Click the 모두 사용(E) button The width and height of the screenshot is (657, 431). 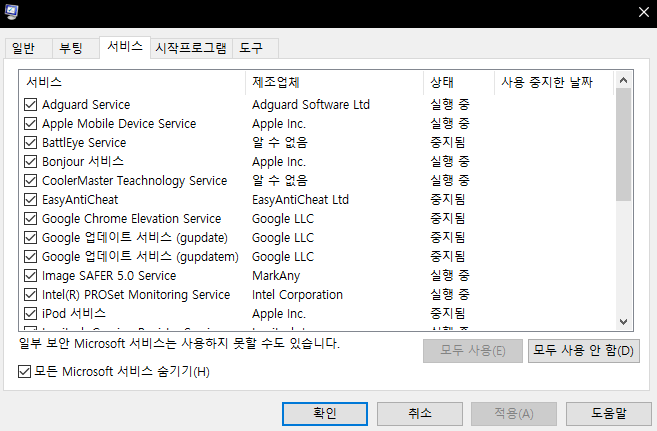(x=473, y=351)
